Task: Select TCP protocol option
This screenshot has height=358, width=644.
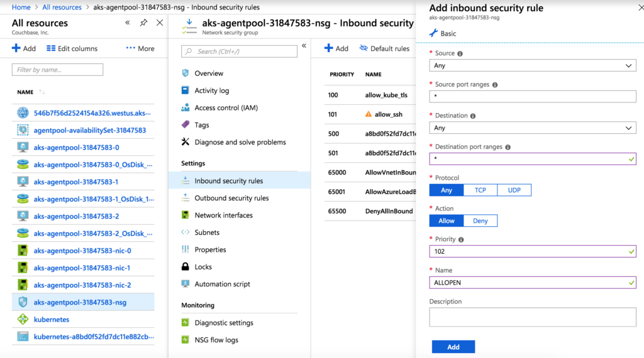Action: click(x=480, y=190)
